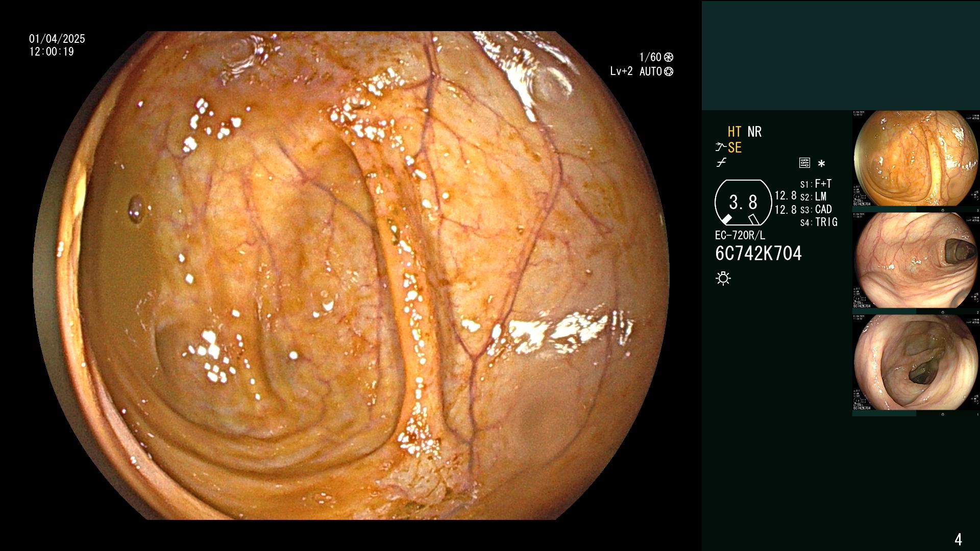Select the HT mode indicator
This screenshot has height=551, width=980.
coord(734,132)
